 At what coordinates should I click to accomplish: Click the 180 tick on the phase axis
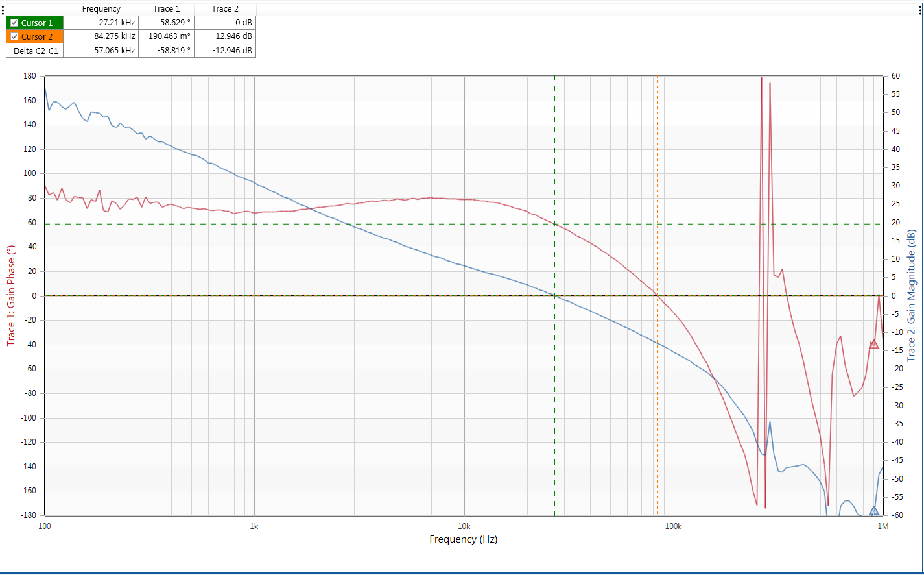tap(30, 76)
